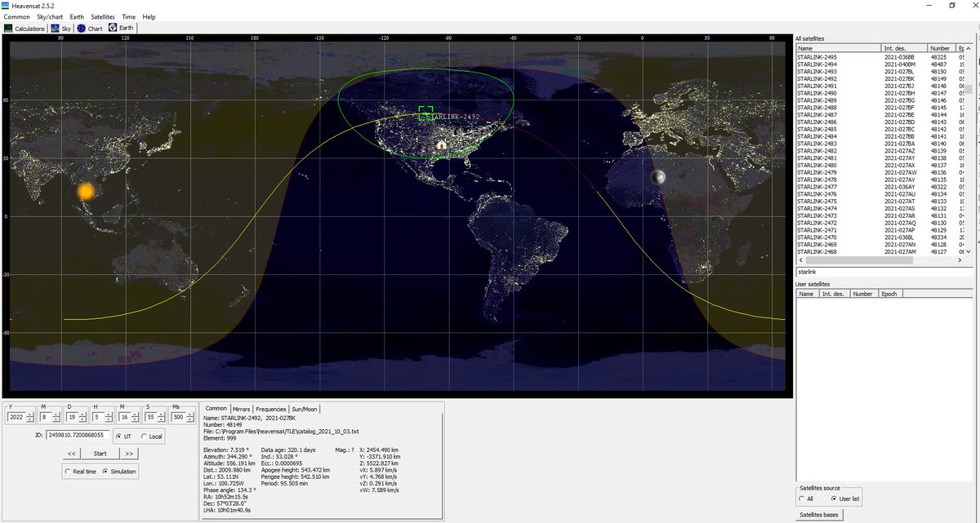Screen dimensions: 980x523
Task: Click the Year field showing 2022
Action: [x=16, y=416]
